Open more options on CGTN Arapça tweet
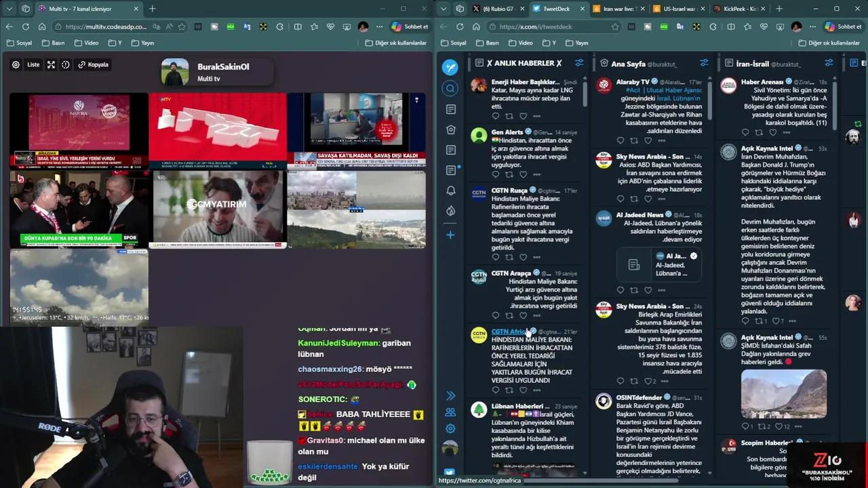 pyautogui.click(x=536, y=316)
